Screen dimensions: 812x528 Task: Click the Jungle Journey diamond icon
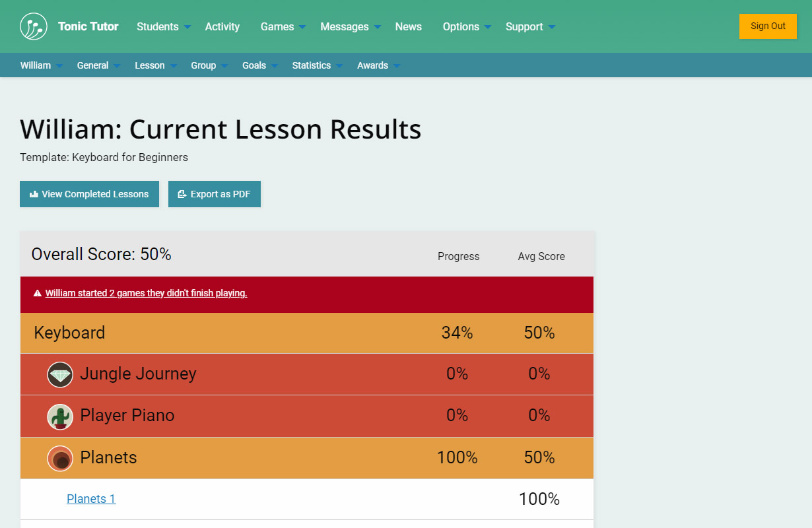coord(60,375)
